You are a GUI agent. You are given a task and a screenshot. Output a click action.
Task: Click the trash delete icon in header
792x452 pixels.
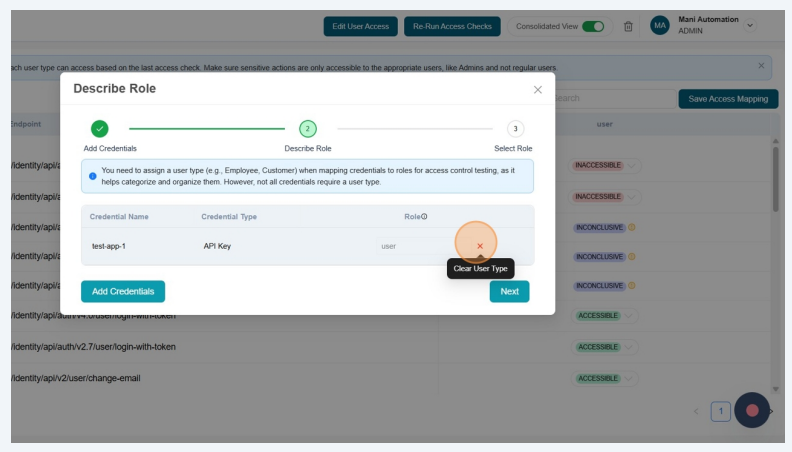[x=629, y=26]
